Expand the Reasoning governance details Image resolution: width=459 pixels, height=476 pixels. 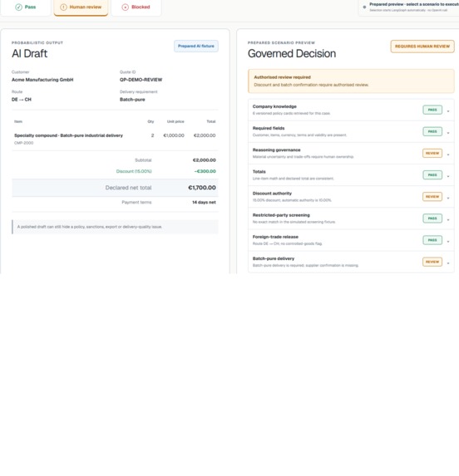[x=351, y=154]
